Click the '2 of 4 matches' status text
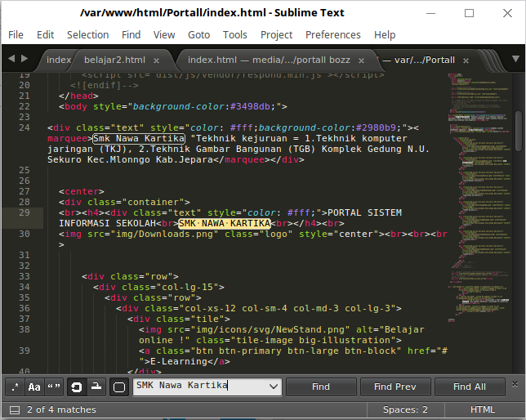526x420 pixels. (x=61, y=409)
